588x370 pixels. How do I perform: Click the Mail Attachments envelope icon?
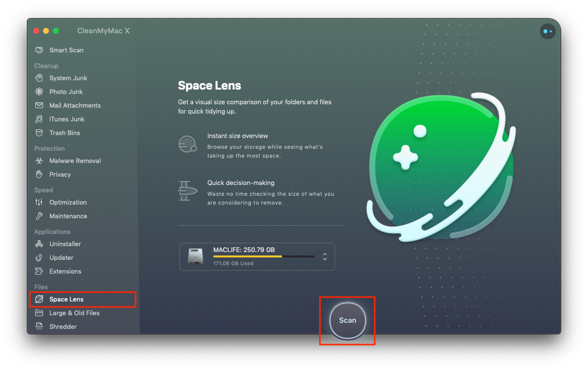[39, 106]
